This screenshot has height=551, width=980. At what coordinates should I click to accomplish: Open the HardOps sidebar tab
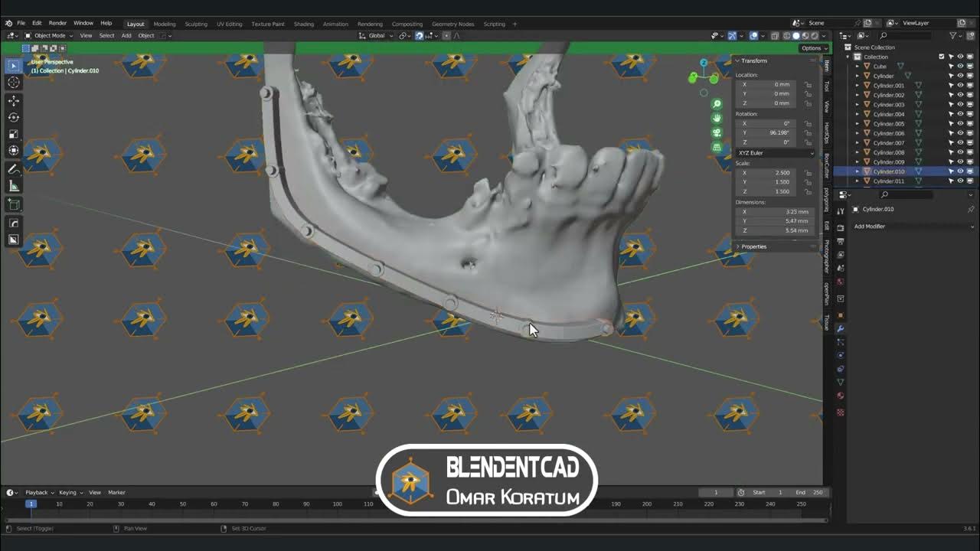[827, 132]
